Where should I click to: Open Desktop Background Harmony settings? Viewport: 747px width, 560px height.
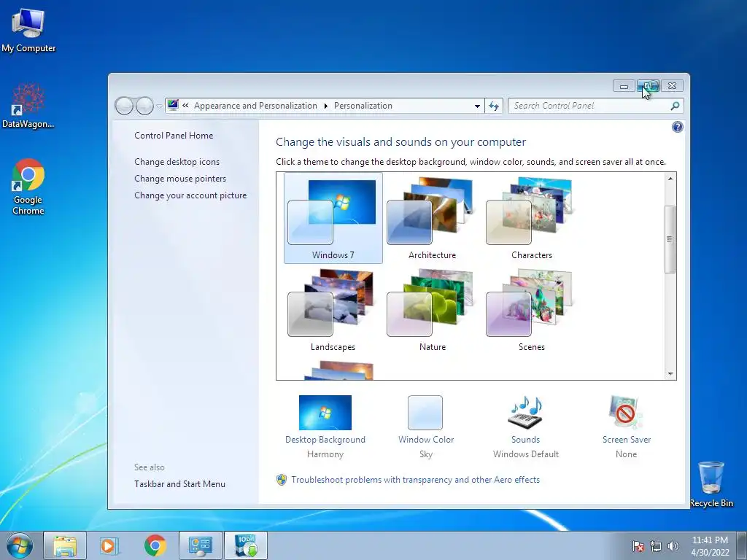pos(325,427)
